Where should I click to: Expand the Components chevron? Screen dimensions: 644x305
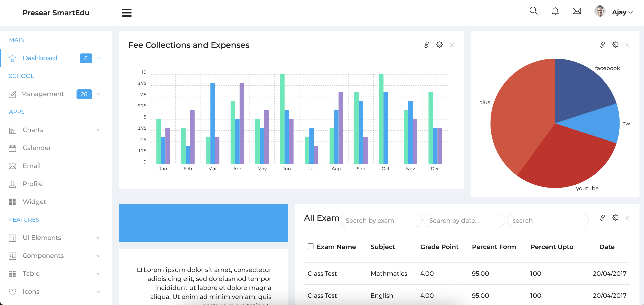(99, 256)
